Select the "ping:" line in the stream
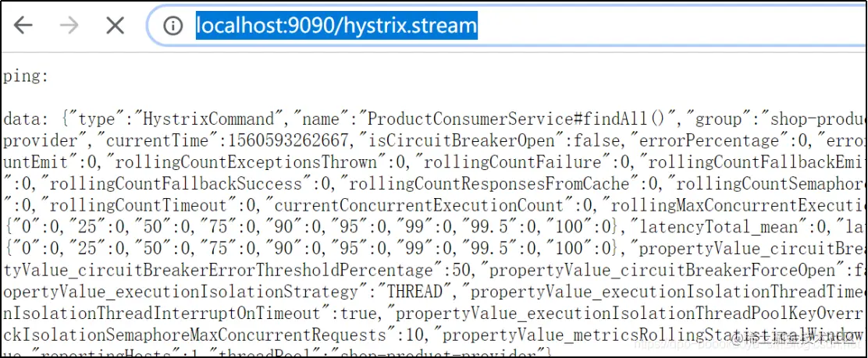This screenshot has height=358, width=868. 26,76
